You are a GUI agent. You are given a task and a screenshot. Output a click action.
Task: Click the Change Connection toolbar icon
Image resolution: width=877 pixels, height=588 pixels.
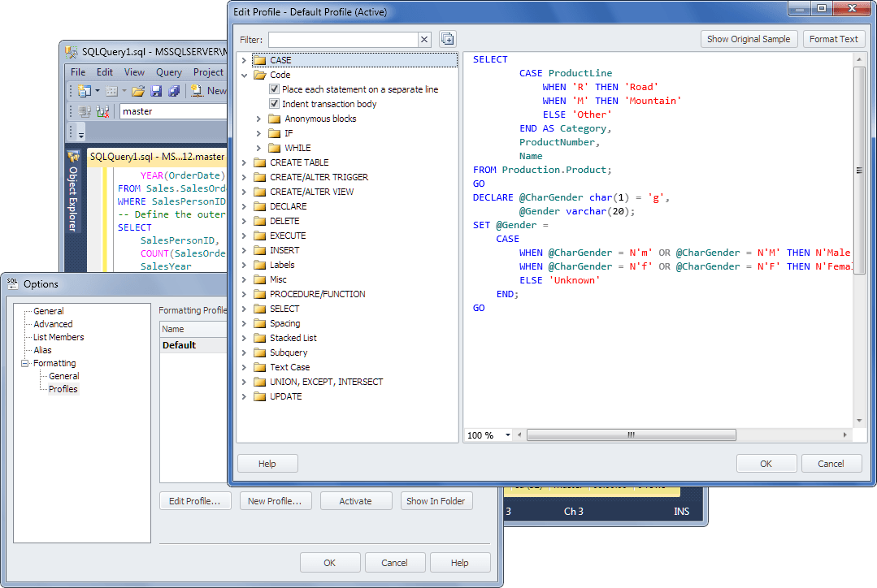pyautogui.click(x=102, y=111)
